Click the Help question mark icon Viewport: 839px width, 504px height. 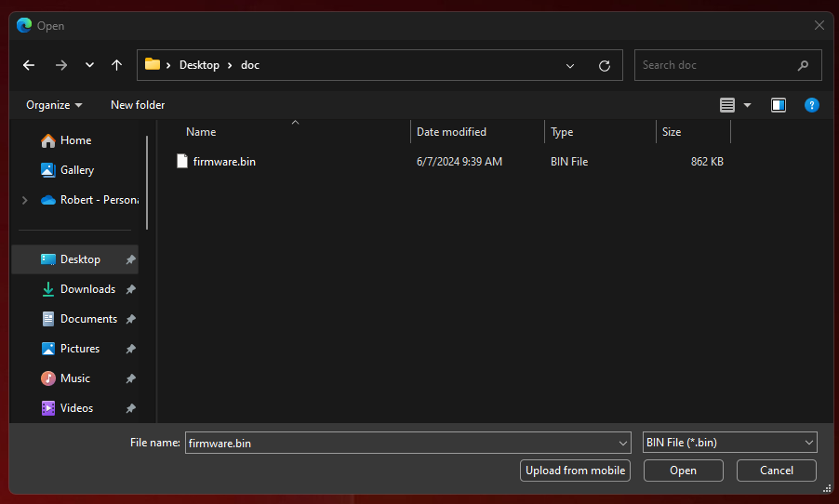(811, 105)
